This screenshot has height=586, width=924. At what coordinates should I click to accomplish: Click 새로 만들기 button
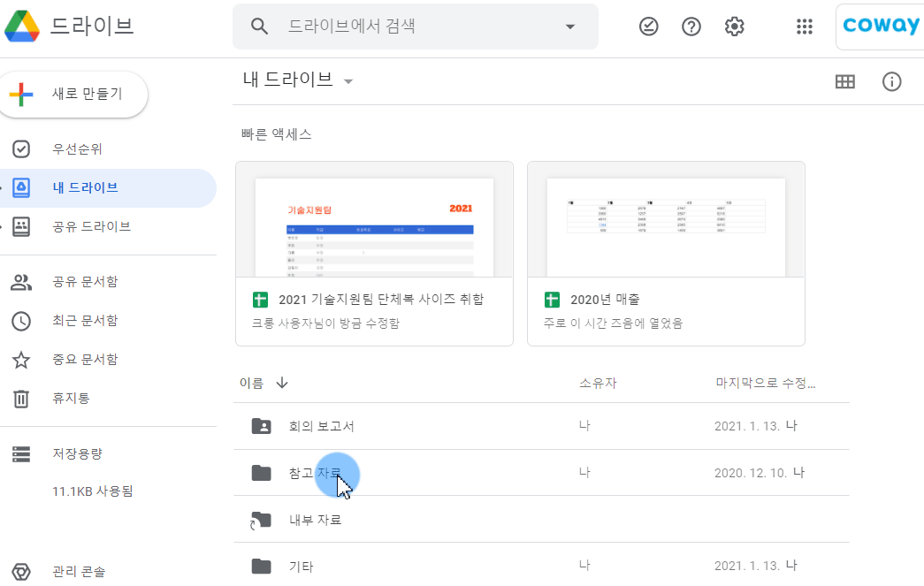73,95
